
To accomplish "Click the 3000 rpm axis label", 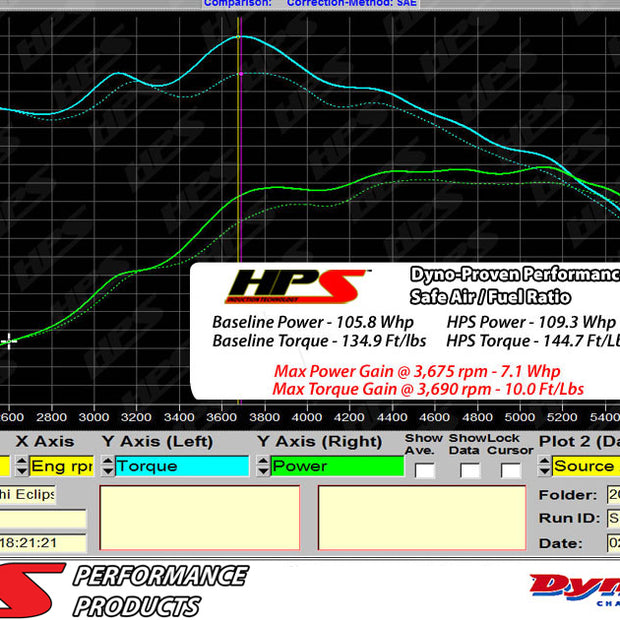I will tap(94, 417).
